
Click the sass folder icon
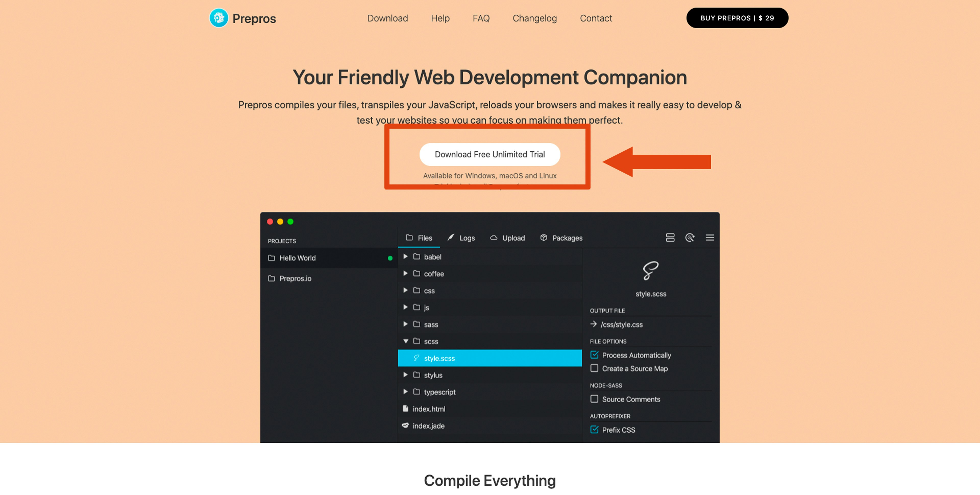click(x=416, y=324)
